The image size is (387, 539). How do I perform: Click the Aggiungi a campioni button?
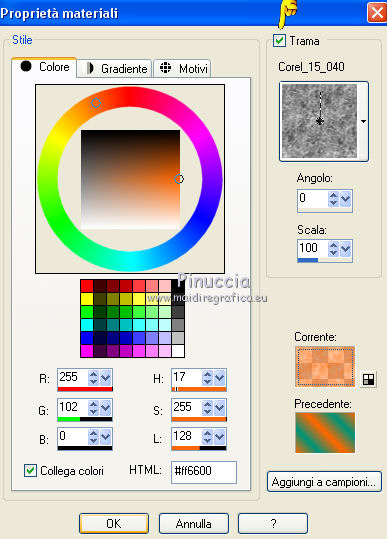pos(324,482)
